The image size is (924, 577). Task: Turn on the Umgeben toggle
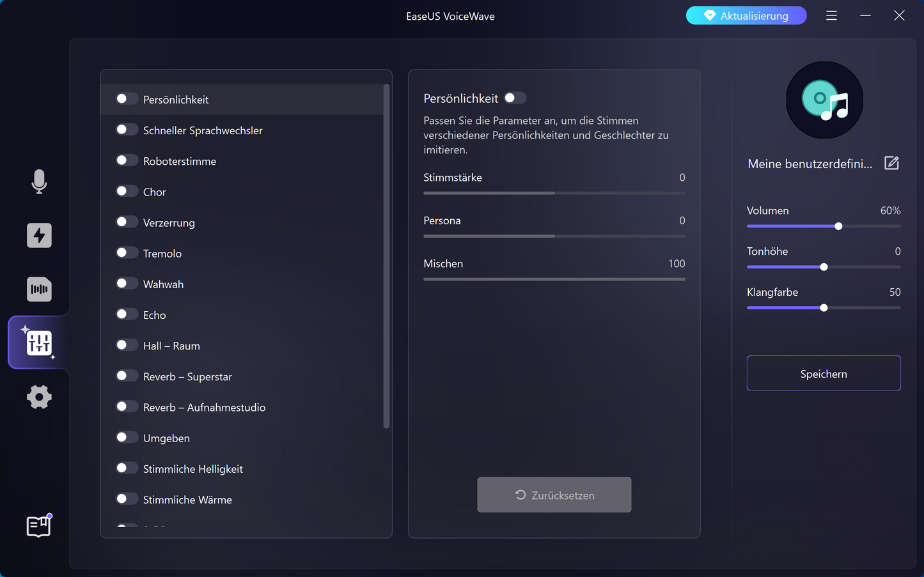(x=127, y=437)
